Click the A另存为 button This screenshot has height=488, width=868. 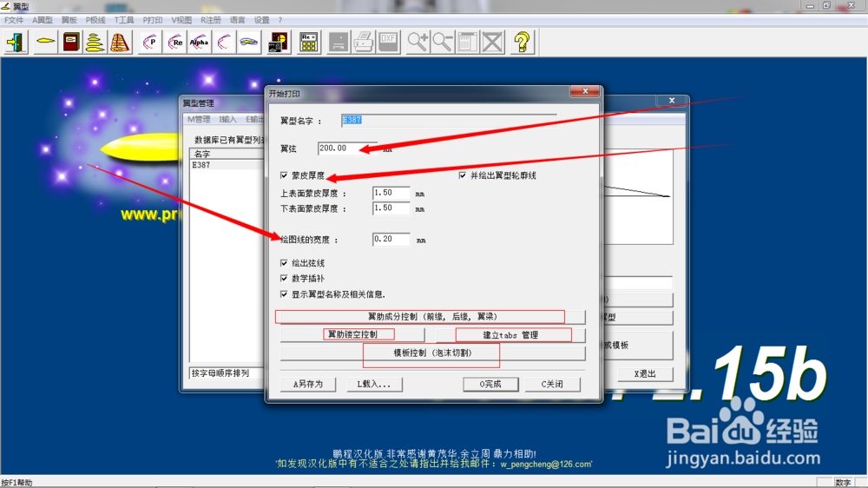[x=308, y=384]
